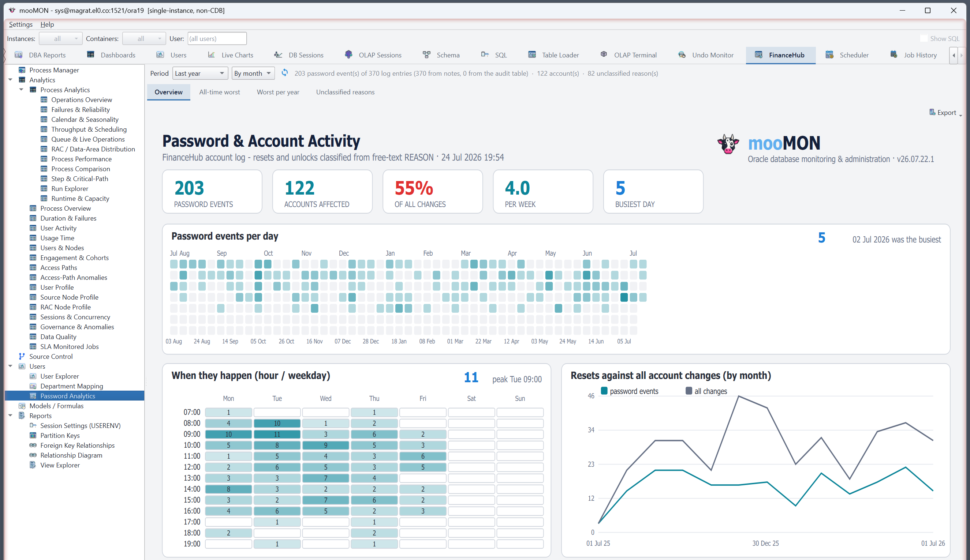
Task: Click the Schema diagram icon
Action: (426, 55)
